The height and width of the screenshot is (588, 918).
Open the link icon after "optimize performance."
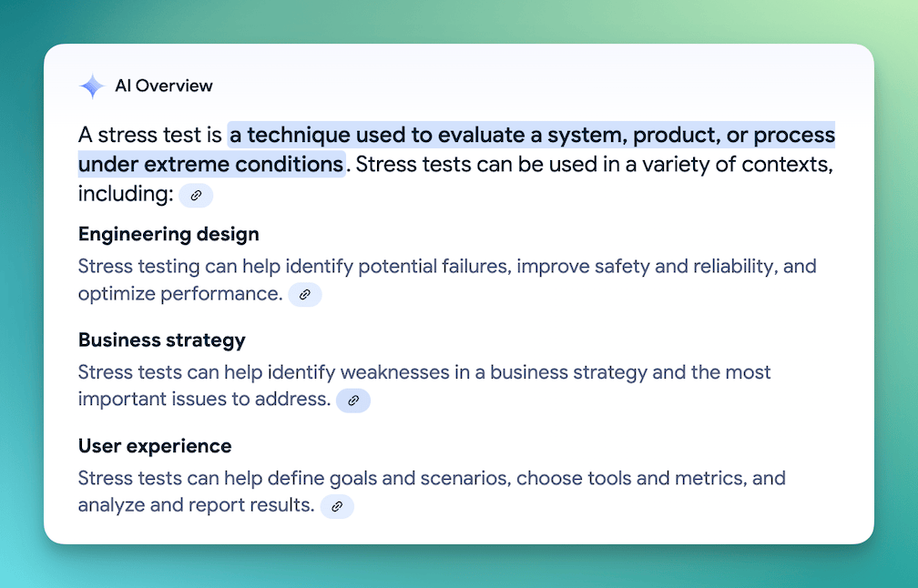pos(305,294)
